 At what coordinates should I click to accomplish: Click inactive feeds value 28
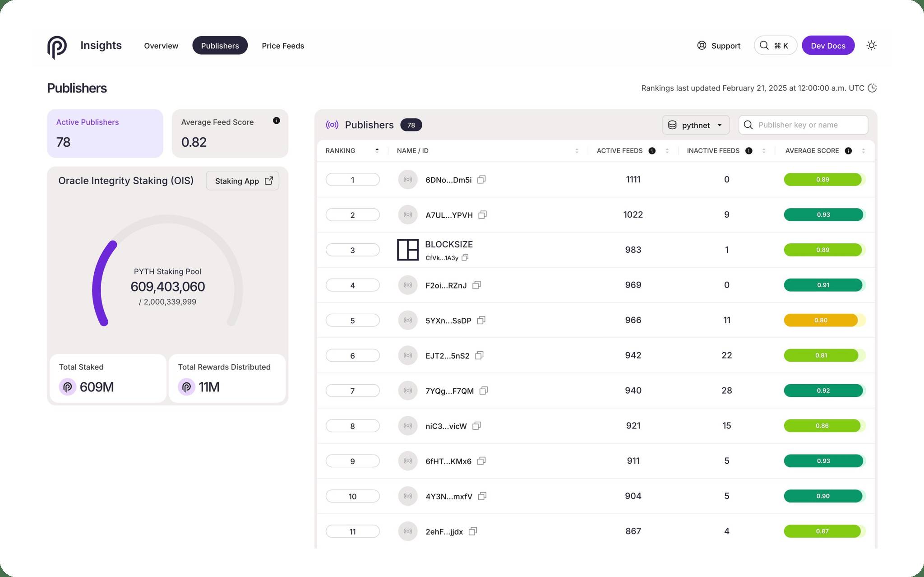pyautogui.click(x=726, y=390)
